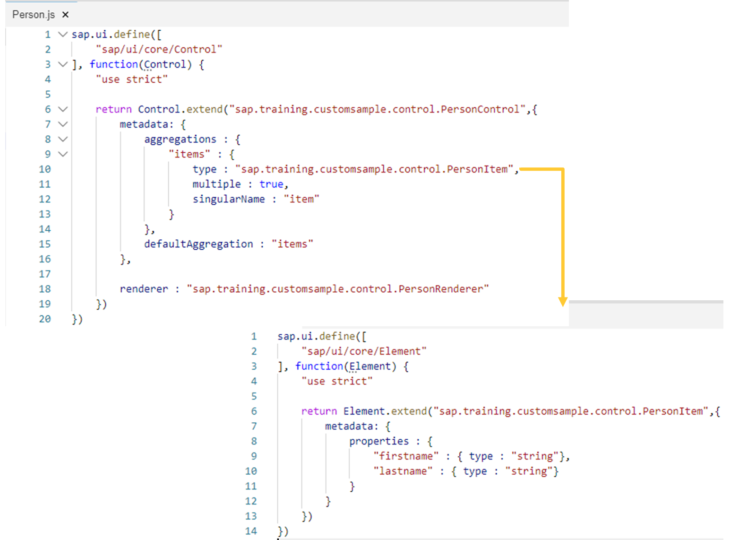This screenshot has height=540, width=756.
Task: Click the "lastname" property string
Action: pos(403,471)
